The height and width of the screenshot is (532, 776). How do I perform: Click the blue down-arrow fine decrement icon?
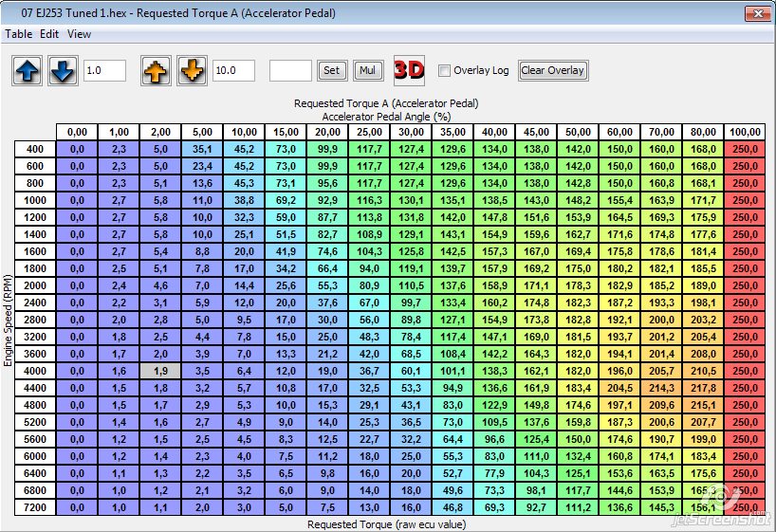click(63, 71)
